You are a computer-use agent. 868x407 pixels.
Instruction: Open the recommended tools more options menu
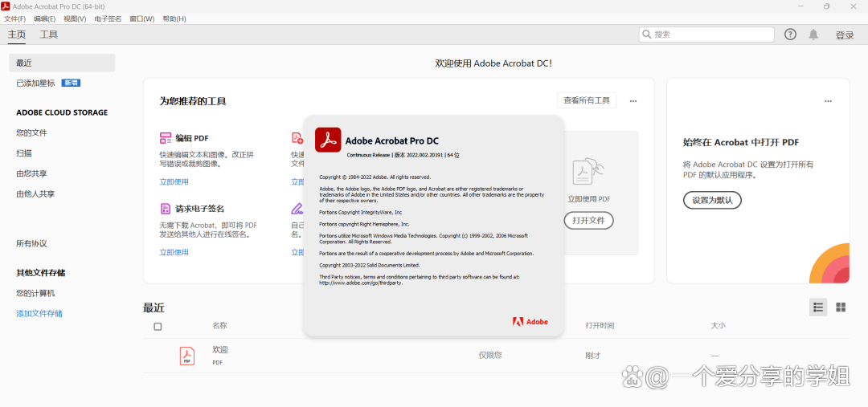[633, 101]
